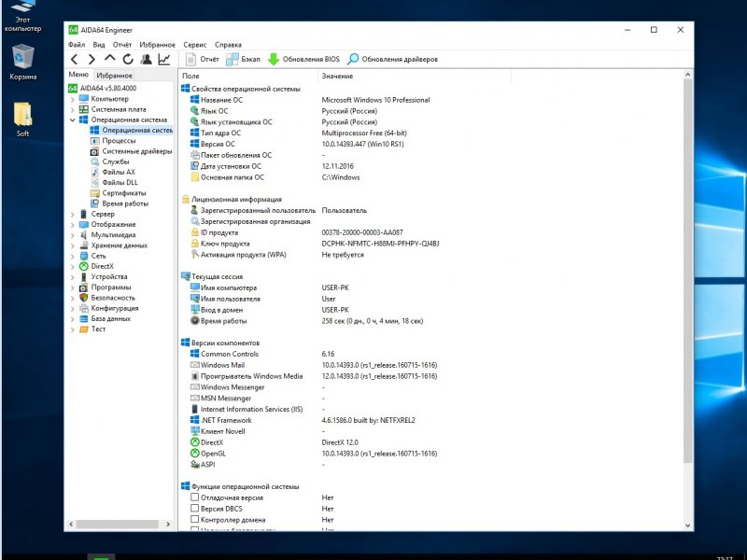Go forward with the toolbar Forward arrow
The width and height of the screenshot is (747, 560).
coord(92,59)
